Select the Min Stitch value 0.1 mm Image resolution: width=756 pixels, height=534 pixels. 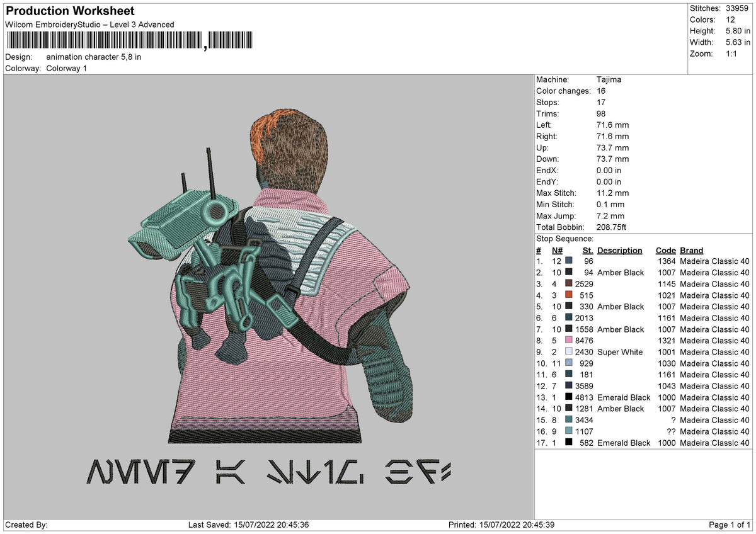610,204
